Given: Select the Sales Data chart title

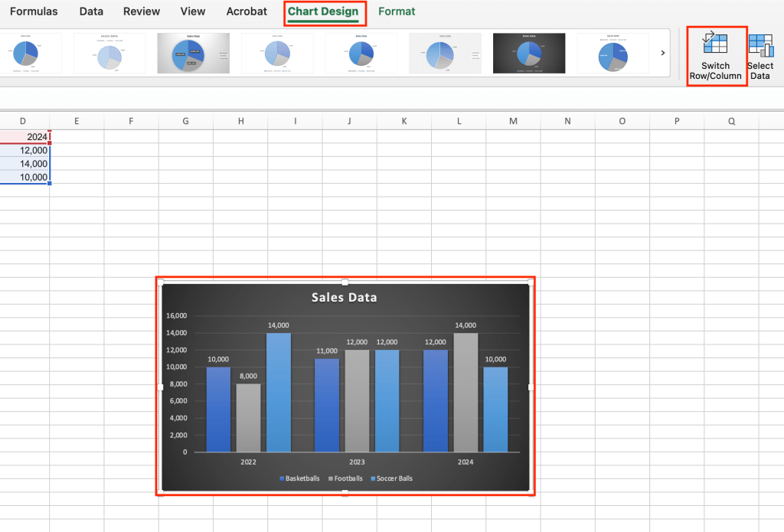Looking at the screenshot, I should tap(344, 298).
